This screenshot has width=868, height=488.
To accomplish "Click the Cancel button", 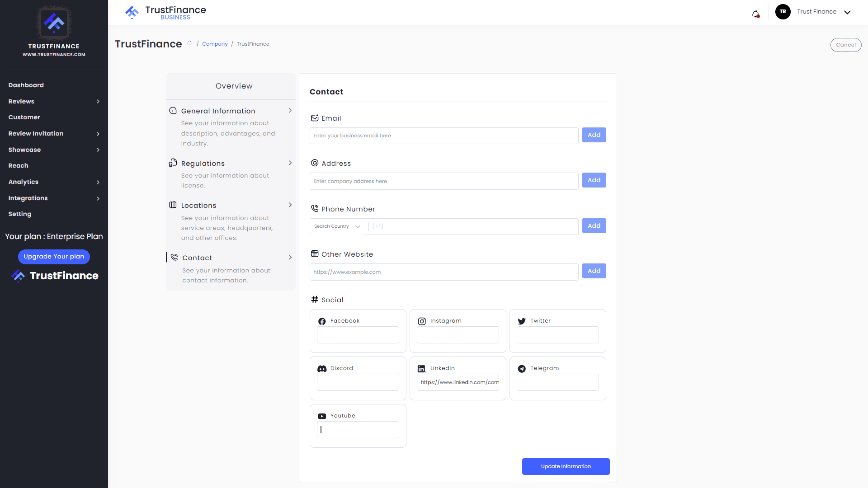I will pyautogui.click(x=845, y=45).
